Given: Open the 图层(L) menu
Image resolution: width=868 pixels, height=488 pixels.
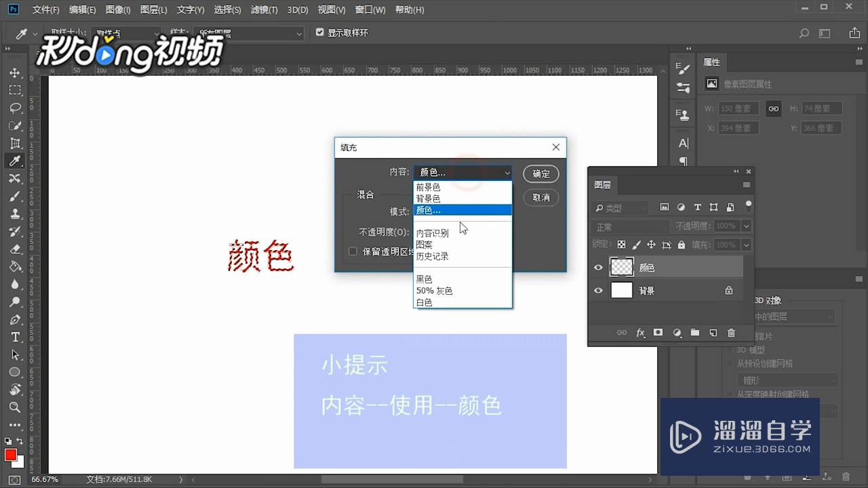Looking at the screenshot, I should click(x=153, y=10).
